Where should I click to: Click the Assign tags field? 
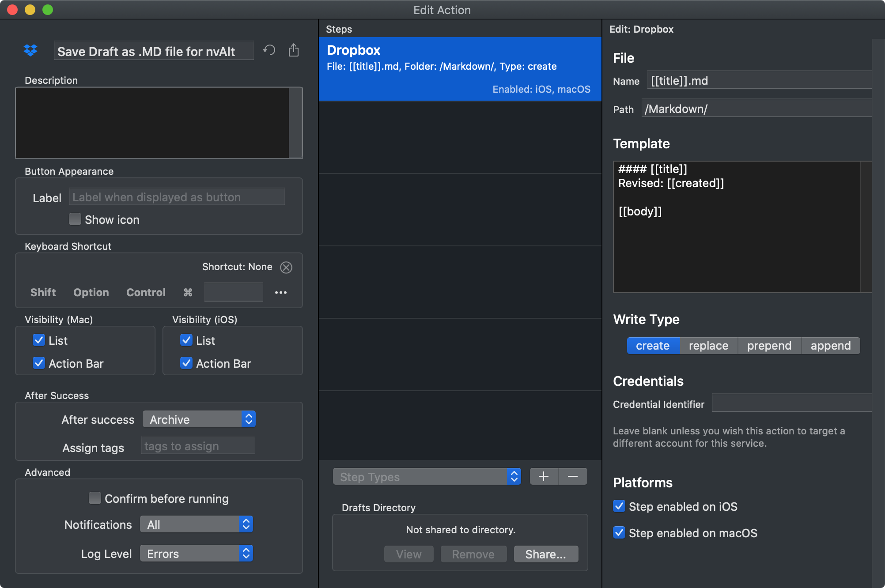point(198,446)
